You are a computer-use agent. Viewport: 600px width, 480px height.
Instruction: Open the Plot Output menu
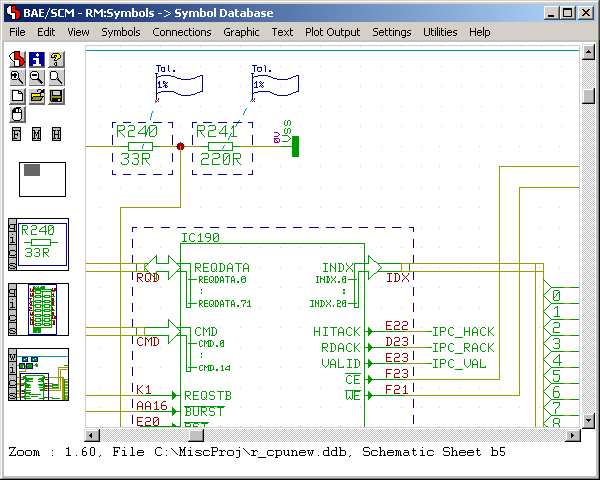pyautogui.click(x=332, y=32)
